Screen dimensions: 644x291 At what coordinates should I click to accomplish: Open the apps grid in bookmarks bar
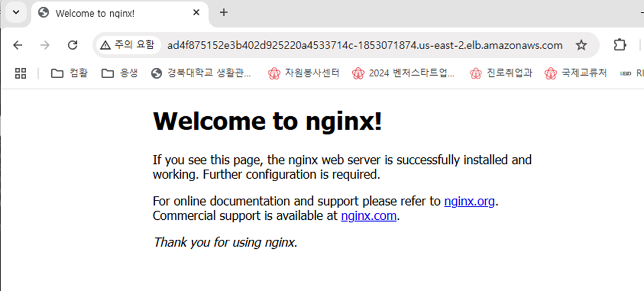pyautogui.click(x=20, y=73)
